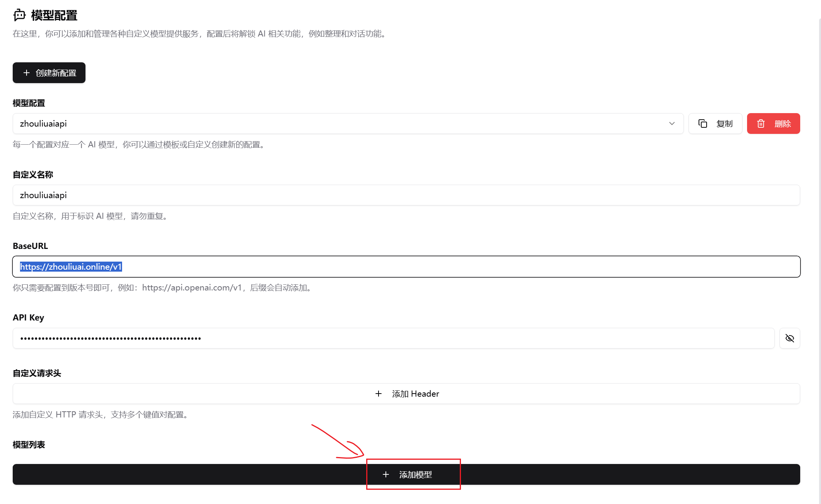Click the 添加 Header button
The height and width of the screenshot is (504, 821).
pyautogui.click(x=415, y=394)
